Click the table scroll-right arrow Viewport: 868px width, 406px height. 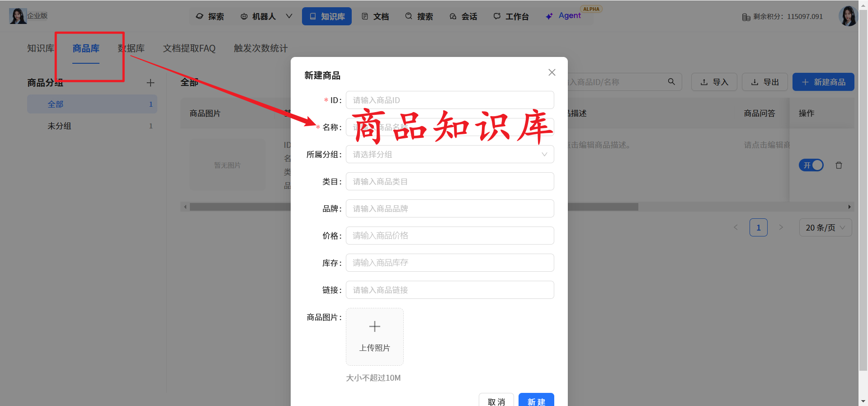click(x=849, y=207)
